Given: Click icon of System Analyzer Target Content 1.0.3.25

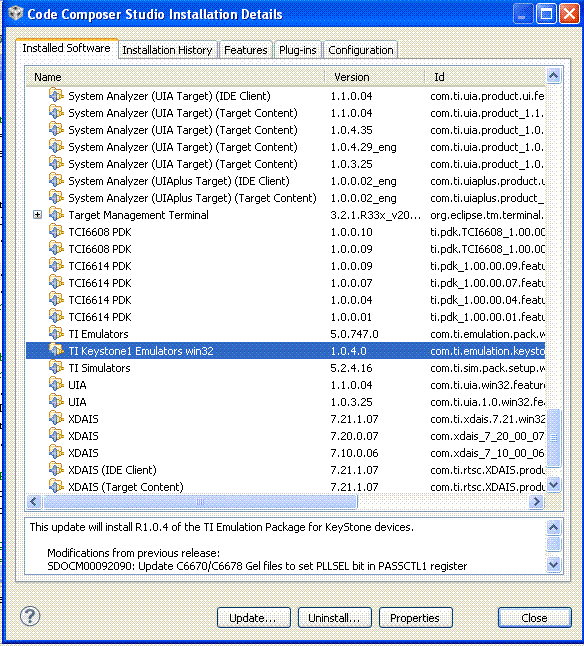Looking at the screenshot, I should 56,163.
